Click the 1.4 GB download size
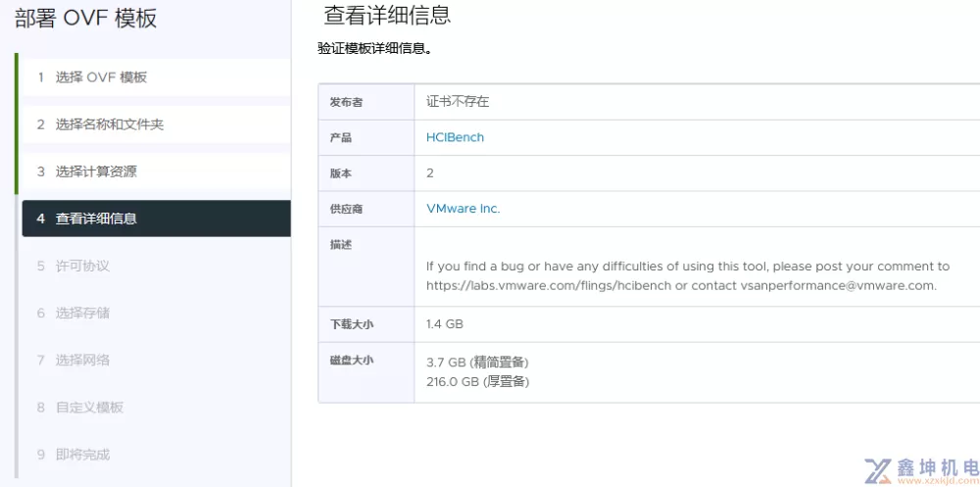 (x=444, y=323)
